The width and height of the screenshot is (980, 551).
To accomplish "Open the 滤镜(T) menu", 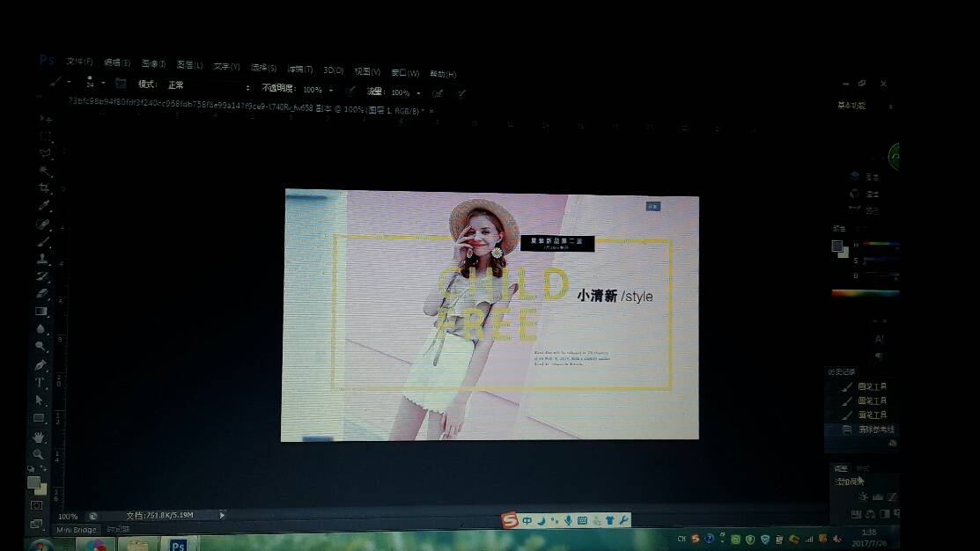I will 300,70.
